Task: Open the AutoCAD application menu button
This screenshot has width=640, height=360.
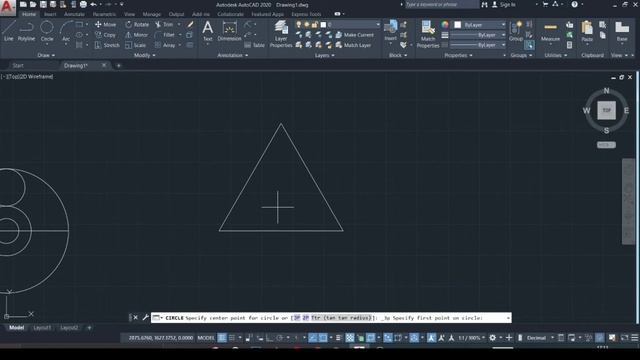Action: [x=7, y=7]
